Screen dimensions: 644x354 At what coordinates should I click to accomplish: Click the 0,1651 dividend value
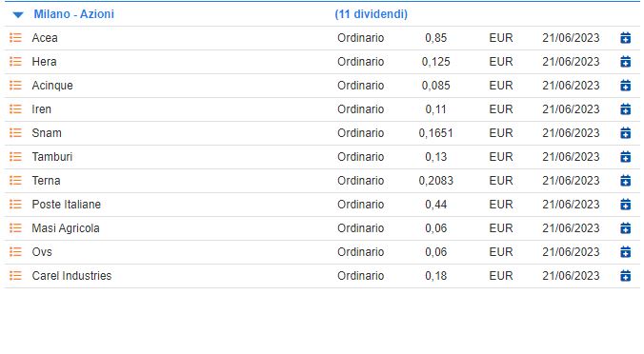click(435, 133)
